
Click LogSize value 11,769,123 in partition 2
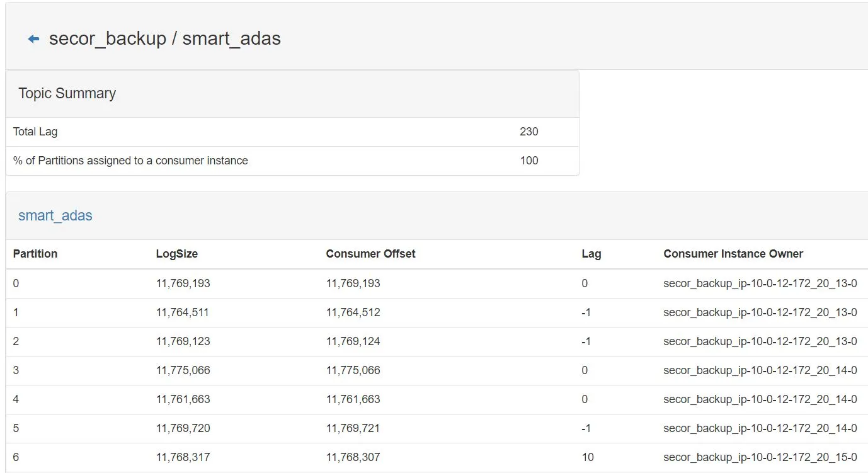click(x=183, y=341)
